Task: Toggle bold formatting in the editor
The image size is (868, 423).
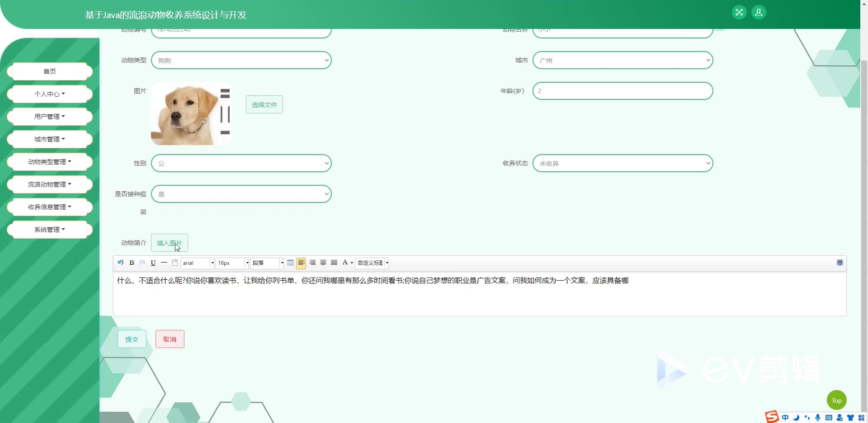Action: coord(132,263)
